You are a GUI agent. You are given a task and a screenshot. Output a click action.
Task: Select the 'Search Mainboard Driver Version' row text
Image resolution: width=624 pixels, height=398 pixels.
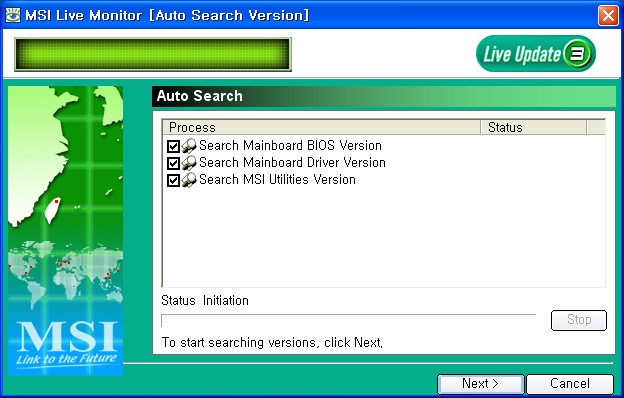point(292,163)
